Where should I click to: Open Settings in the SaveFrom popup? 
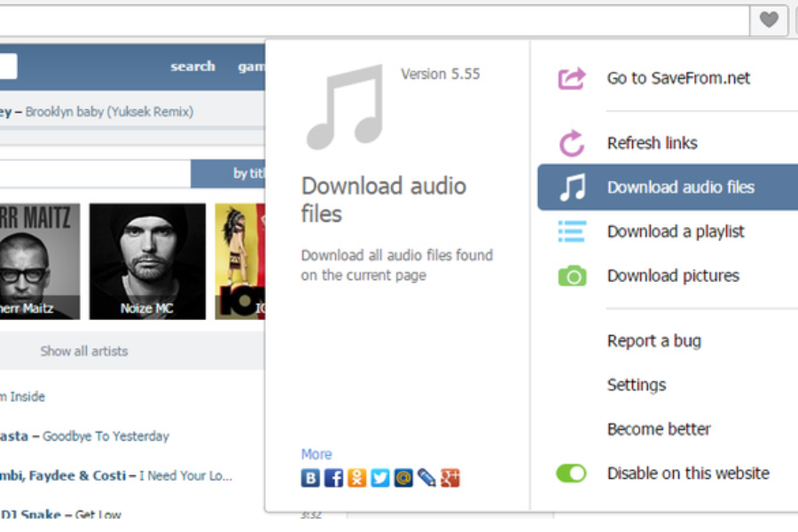click(636, 385)
